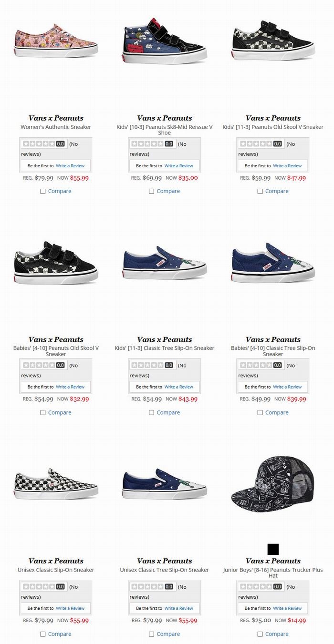
Task: Enable Compare for Unisex Classic Tree Slip-On
Action: (x=151, y=634)
